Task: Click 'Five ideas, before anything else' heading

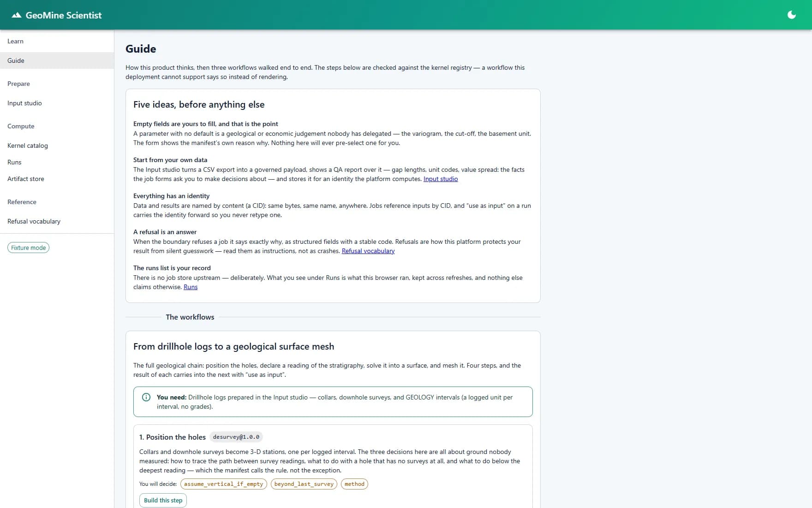Action: click(x=199, y=104)
